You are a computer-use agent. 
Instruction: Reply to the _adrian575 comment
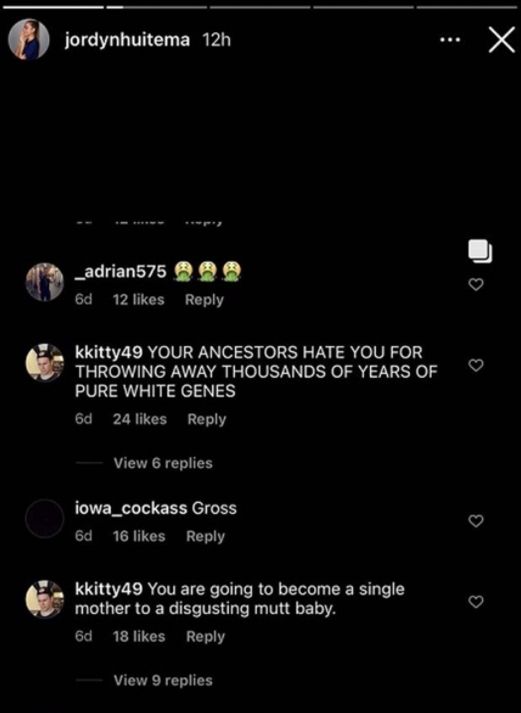(x=204, y=300)
